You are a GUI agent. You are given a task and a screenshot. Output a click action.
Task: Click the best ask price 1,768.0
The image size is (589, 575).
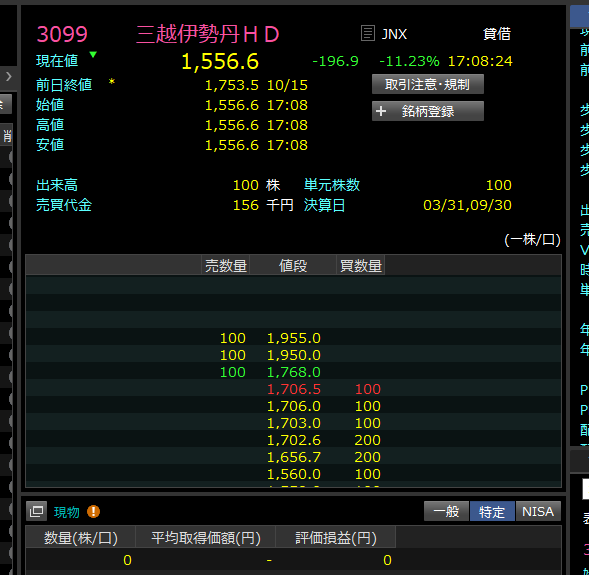click(x=294, y=372)
